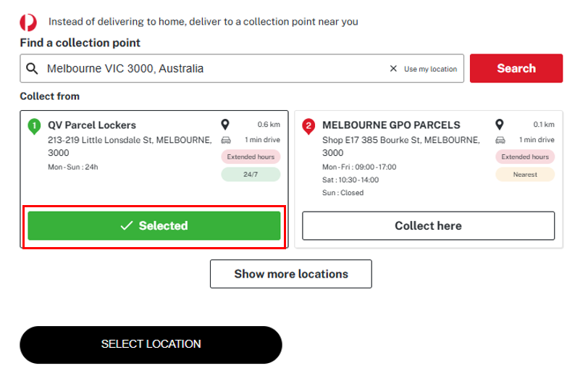588x371 pixels.
Task: Click the QV Parcel Lockers title
Action: [92, 125]
